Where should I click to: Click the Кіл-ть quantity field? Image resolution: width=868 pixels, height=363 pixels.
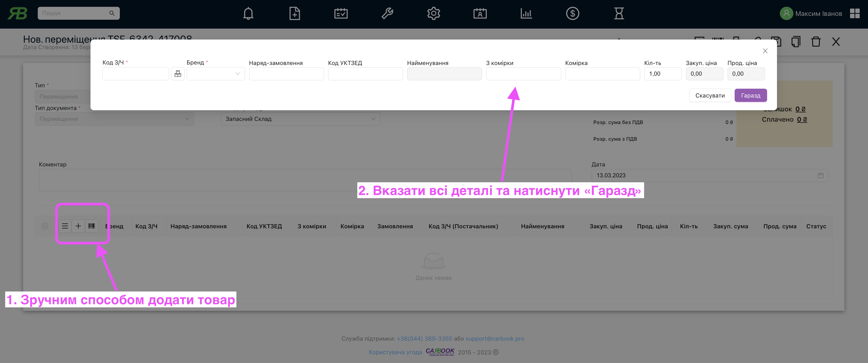point(663,74)
